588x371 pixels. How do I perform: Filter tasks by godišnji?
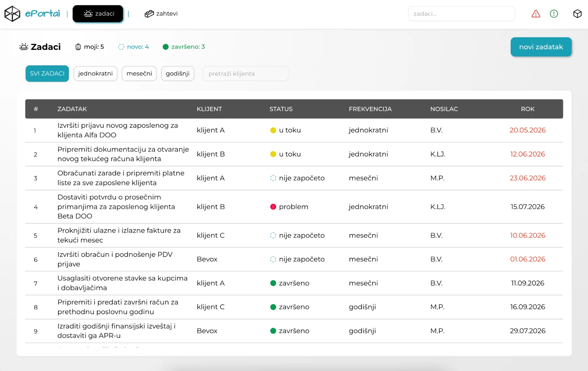click(x=178, y=73)
